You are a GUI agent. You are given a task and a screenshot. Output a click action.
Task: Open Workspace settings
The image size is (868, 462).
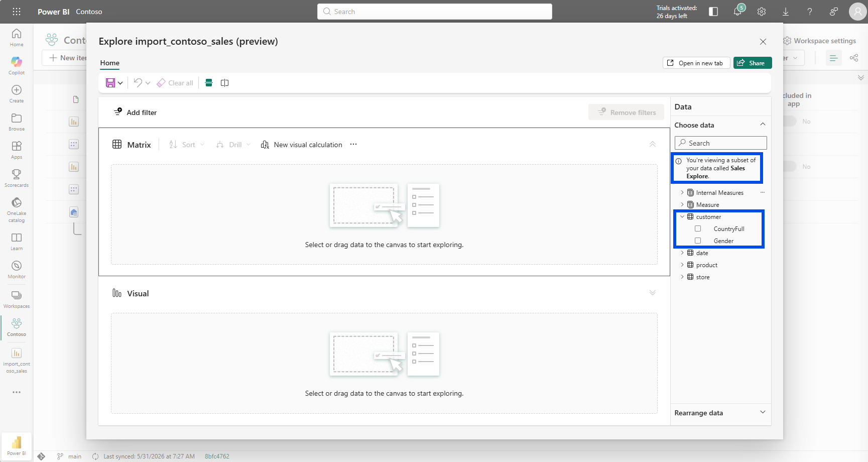coord(819,41)
